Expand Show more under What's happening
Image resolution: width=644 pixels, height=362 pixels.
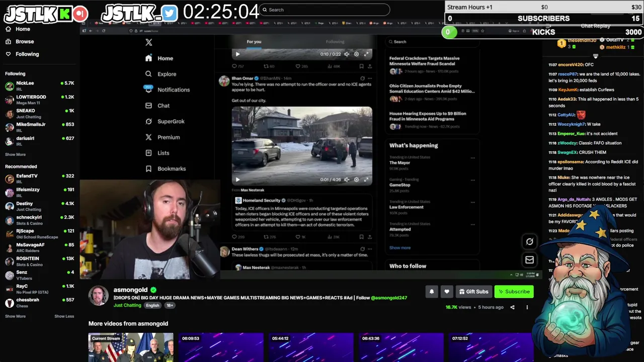[400, 248]
